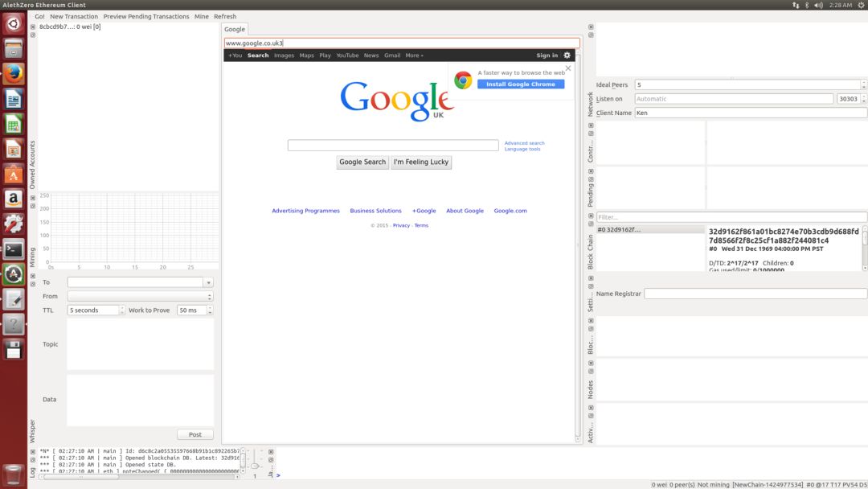Open the system session gear menu
This screenshot has height=489, width=868.
862,5
